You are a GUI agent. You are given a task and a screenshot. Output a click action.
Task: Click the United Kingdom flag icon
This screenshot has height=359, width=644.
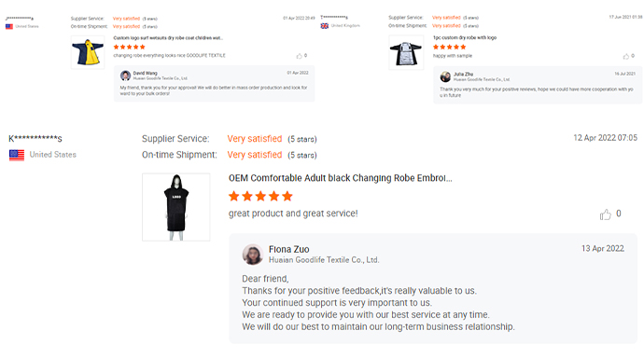325,26
